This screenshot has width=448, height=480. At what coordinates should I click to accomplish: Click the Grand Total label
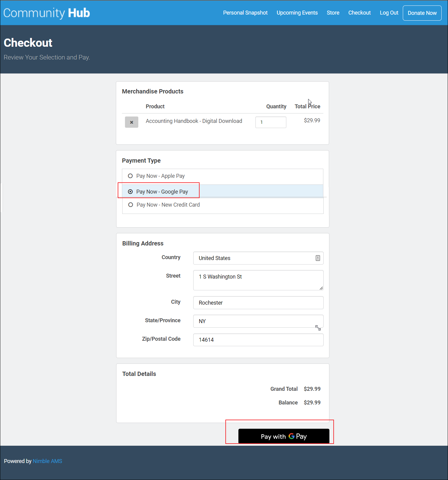[284, 389]
